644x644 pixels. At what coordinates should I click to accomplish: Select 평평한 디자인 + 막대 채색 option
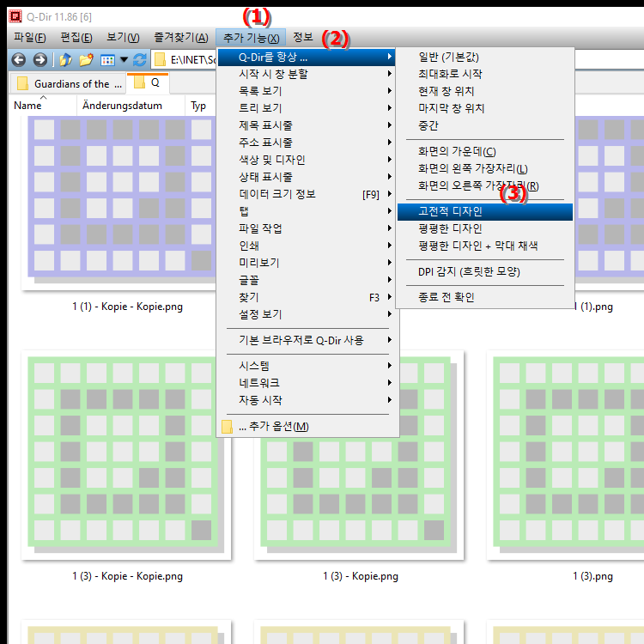click(485, 246)
